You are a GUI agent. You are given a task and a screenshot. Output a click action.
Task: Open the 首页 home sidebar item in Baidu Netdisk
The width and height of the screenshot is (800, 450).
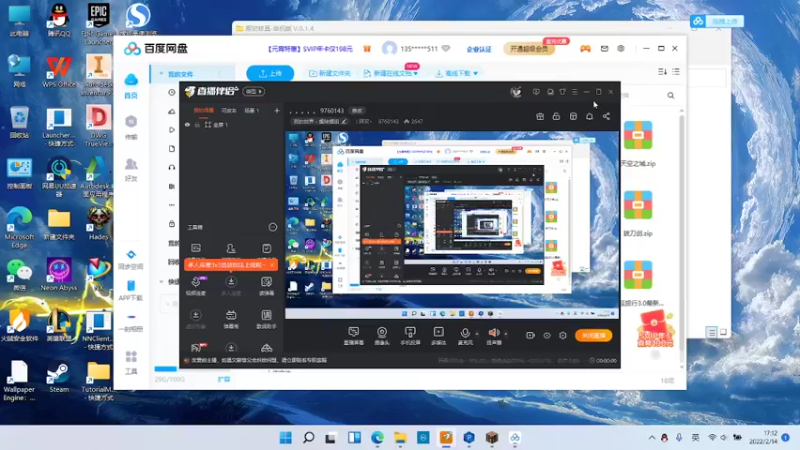[x=131, y=85]
